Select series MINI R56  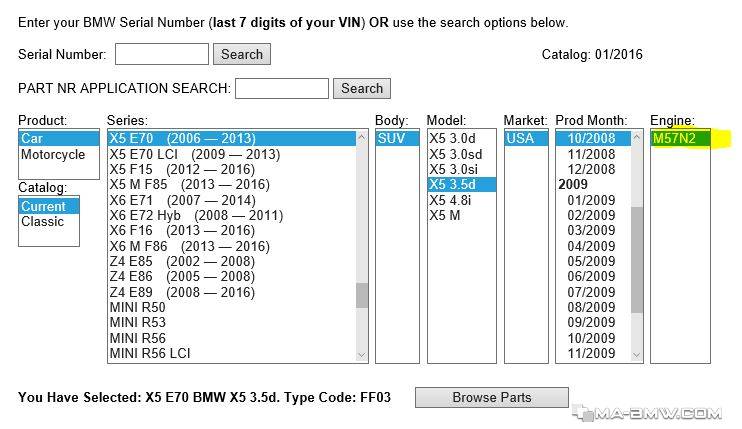[232, 338]
